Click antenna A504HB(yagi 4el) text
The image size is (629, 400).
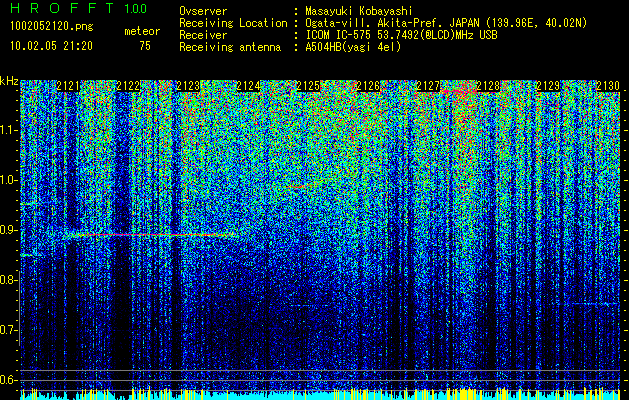coord(353,47)
